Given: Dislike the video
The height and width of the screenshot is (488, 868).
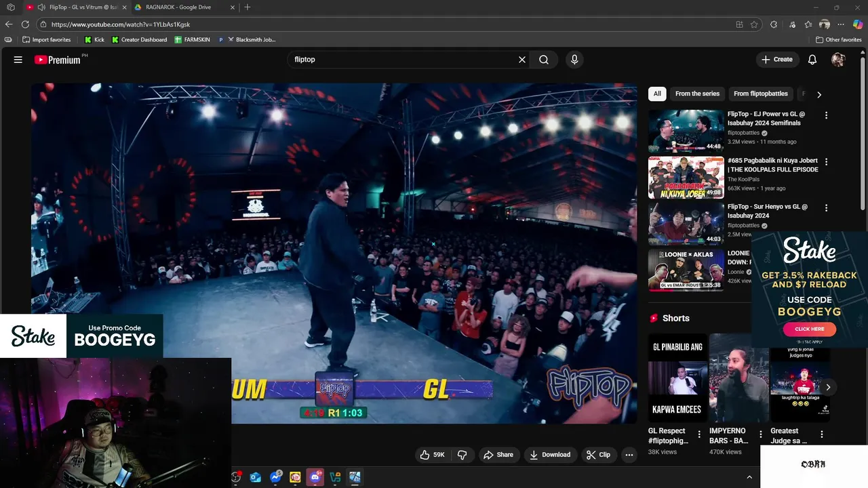Looking at the screenshot, I should click(462, 455).
